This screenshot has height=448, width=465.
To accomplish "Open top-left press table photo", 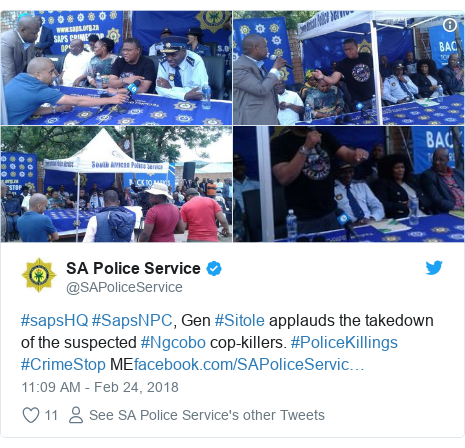I will pos(116,68).
